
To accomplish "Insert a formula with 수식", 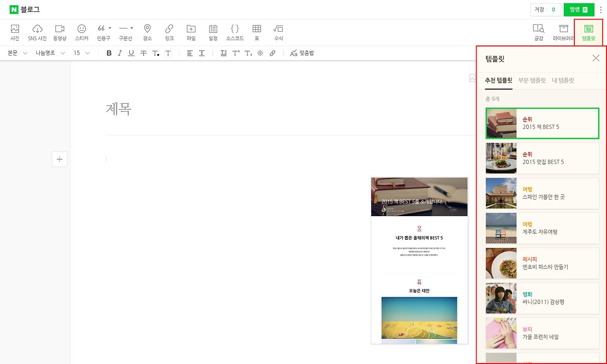I will pos(278,33).
